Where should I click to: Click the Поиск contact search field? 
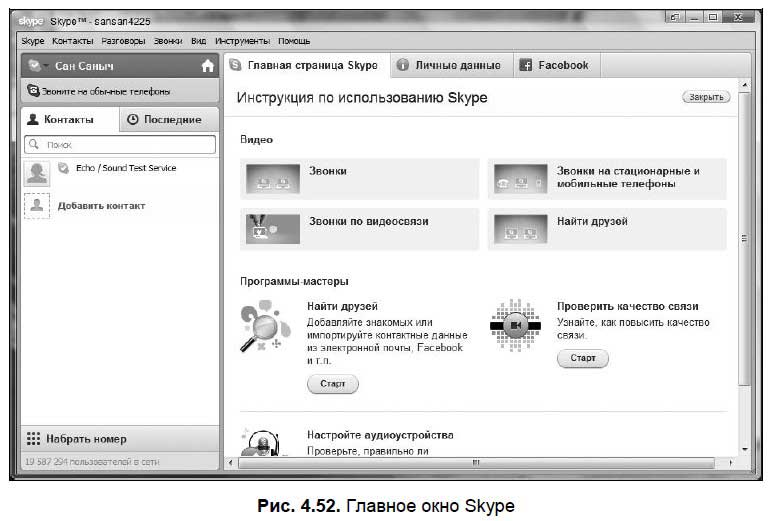(120, 145)
